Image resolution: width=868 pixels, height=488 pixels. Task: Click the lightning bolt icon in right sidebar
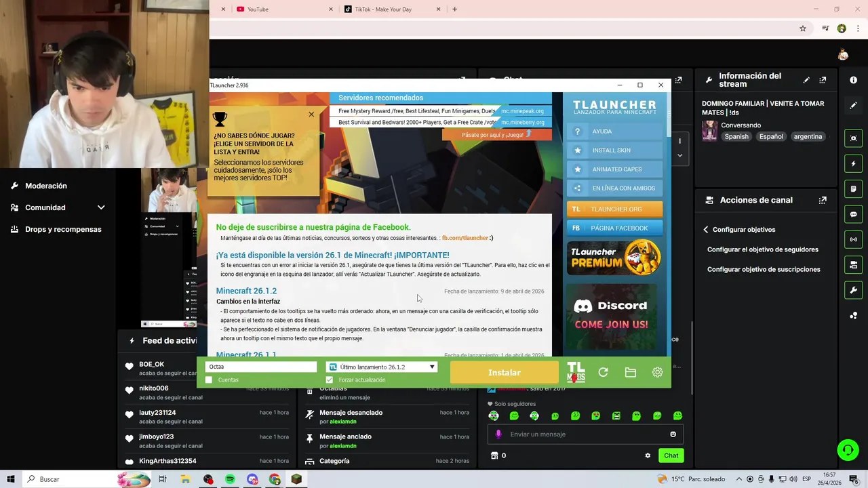click(853, 163)
